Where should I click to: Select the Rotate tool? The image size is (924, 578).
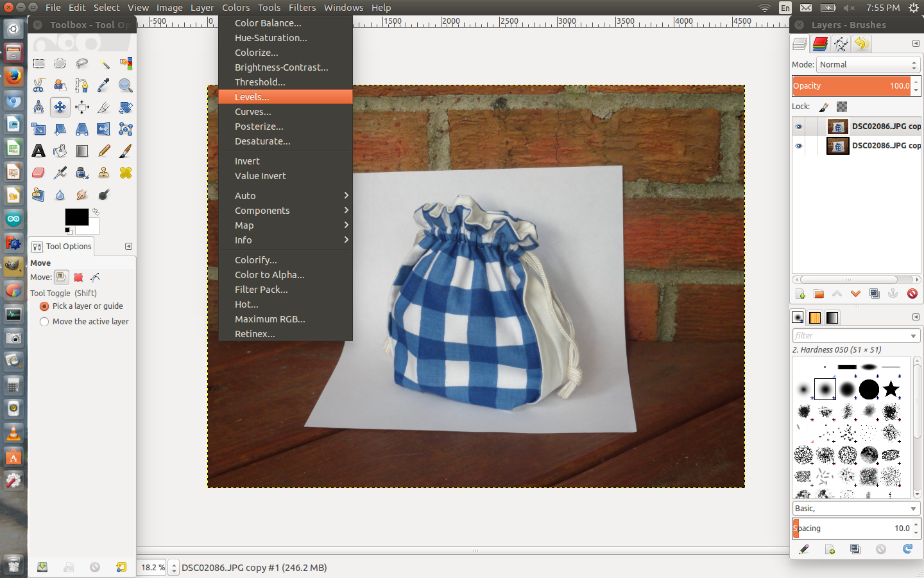pyautogui.click(x=126, y=107)
